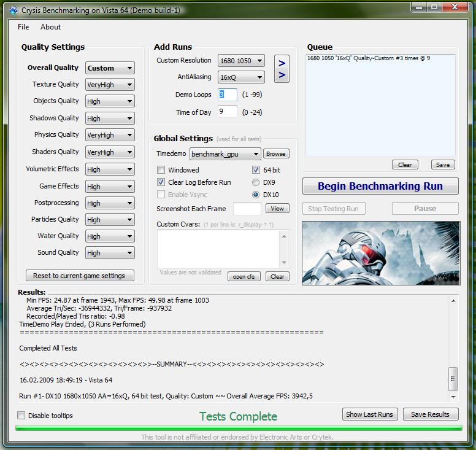Viewport: 476px width, 450px height.
Task: Click 'Min FPS: 24.87' result line
Action: click(x=118, y=300)
